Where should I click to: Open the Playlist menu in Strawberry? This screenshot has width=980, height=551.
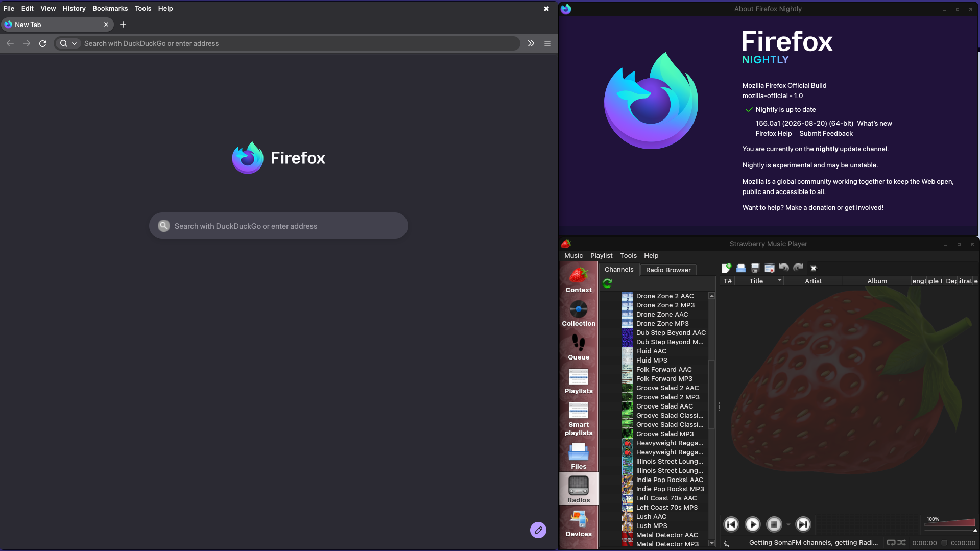(x=601, y=255)
